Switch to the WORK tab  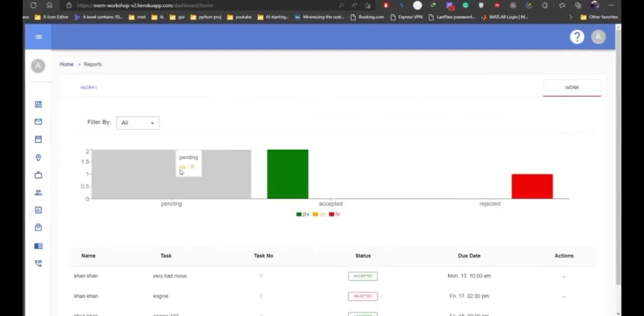572,88
